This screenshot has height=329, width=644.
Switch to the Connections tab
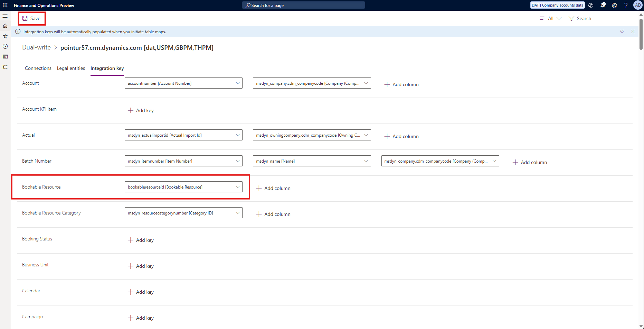38,68
